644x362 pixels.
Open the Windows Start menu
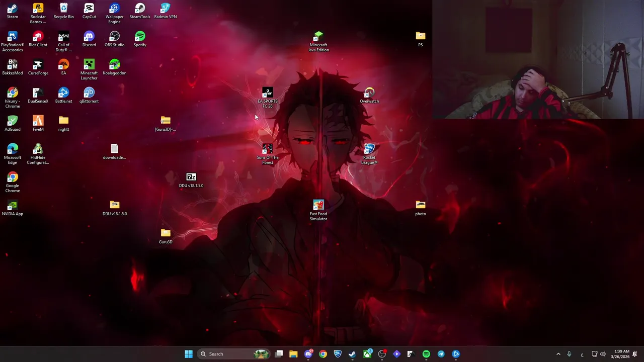click(x=189, y=354)
